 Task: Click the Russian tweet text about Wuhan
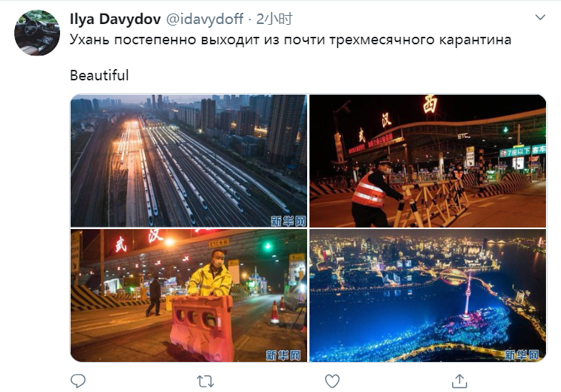tap(290, 40)
